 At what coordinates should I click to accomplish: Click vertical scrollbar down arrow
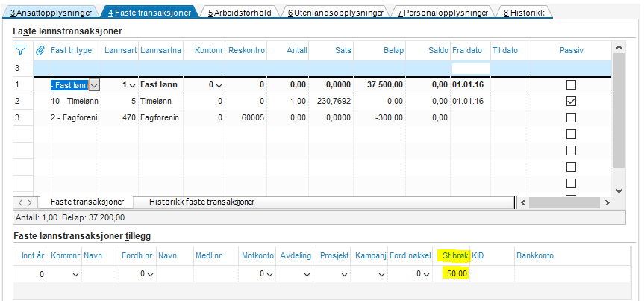tap(619, 190)
